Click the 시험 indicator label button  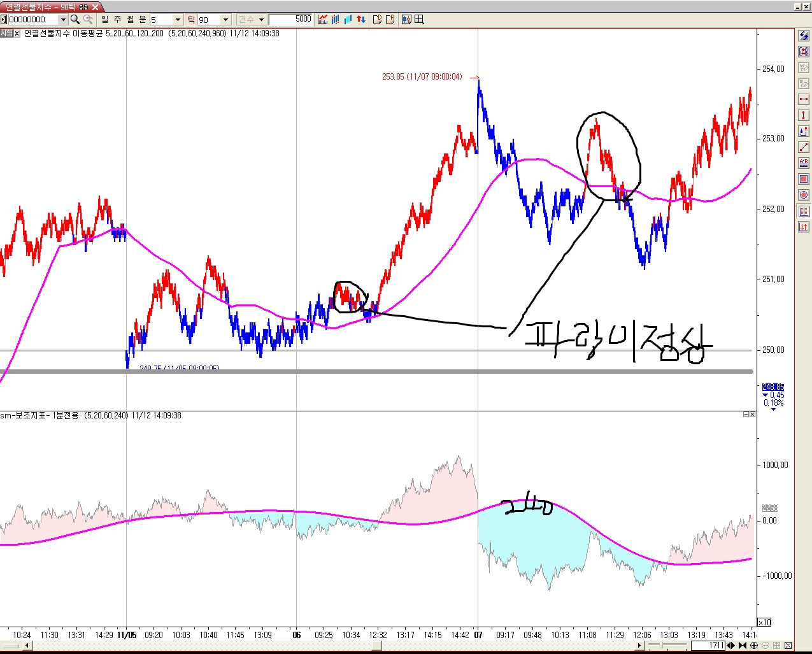click(6, 33)
